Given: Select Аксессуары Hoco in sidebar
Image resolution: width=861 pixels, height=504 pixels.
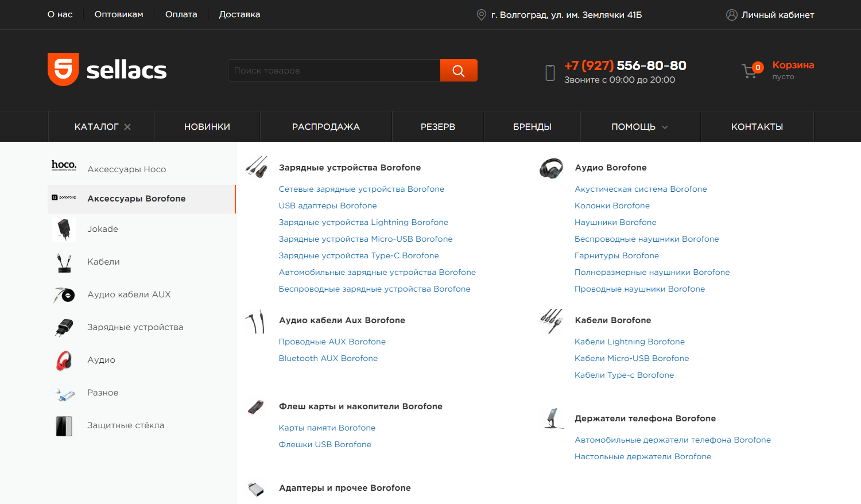Looking at the screenshot, I should point(126,169).
